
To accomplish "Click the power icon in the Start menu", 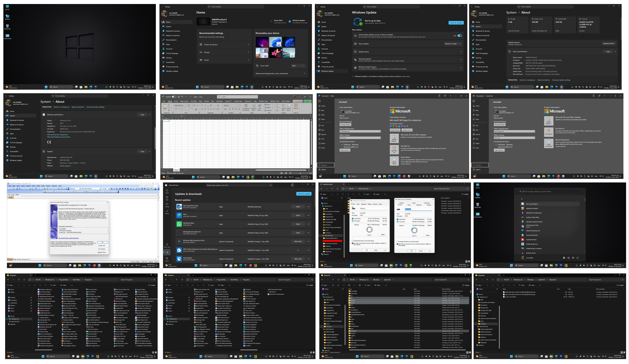I will tap(577, 258).
